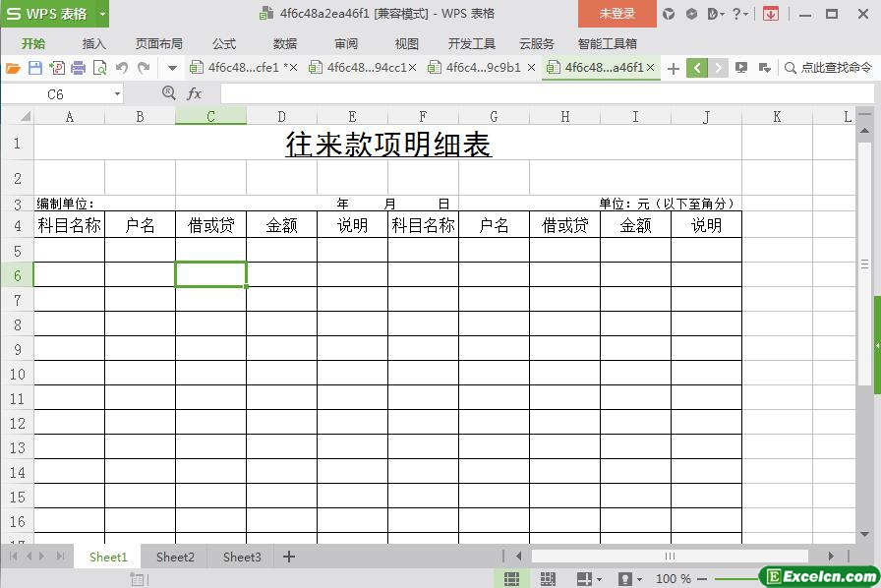The width and height of the screenshot is (881, 588).
Task: Click the 100 % zoom level label
Action: 673,579
